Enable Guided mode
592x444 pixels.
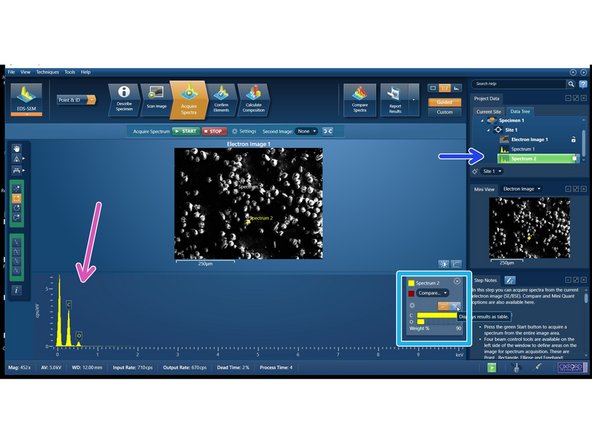point(444,102)
